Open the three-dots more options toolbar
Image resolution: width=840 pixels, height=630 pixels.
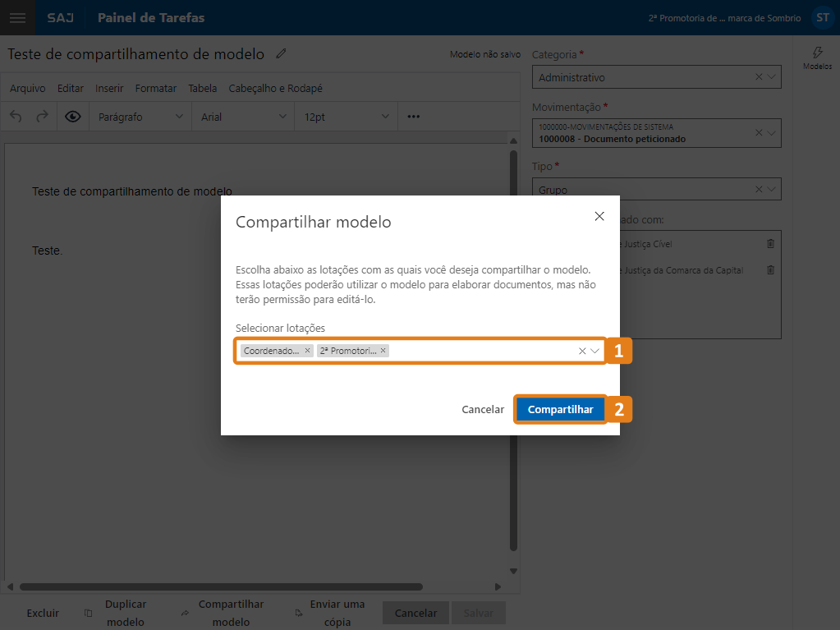(414, 117)
